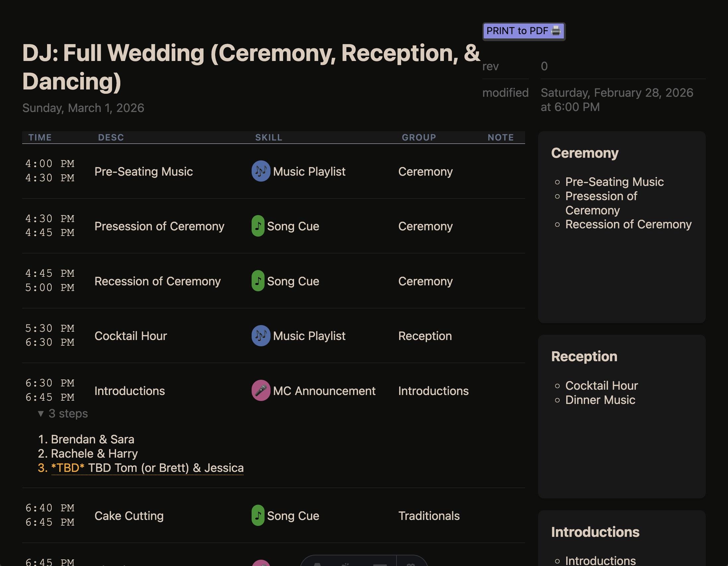Click the Ceremony group cell for Recession of Ceremony

426,281
